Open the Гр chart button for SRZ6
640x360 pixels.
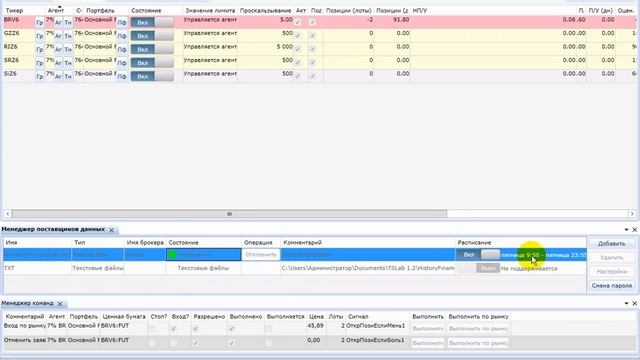[x=39, y=63]
